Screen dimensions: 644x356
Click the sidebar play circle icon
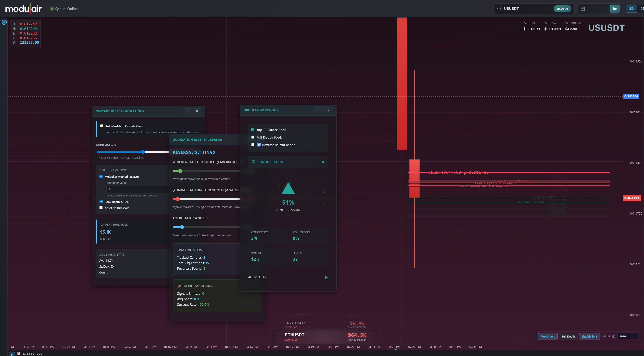pos(4,22)
